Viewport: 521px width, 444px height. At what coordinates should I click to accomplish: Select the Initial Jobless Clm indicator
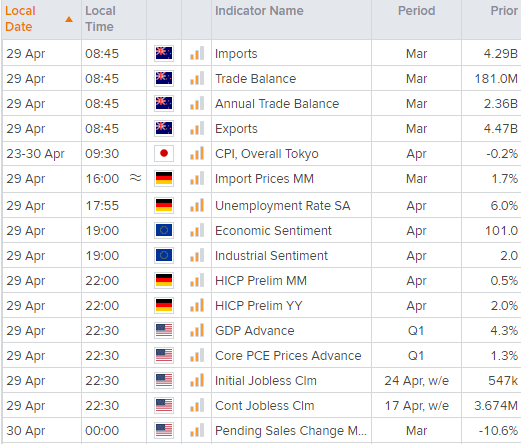[266, 381]
